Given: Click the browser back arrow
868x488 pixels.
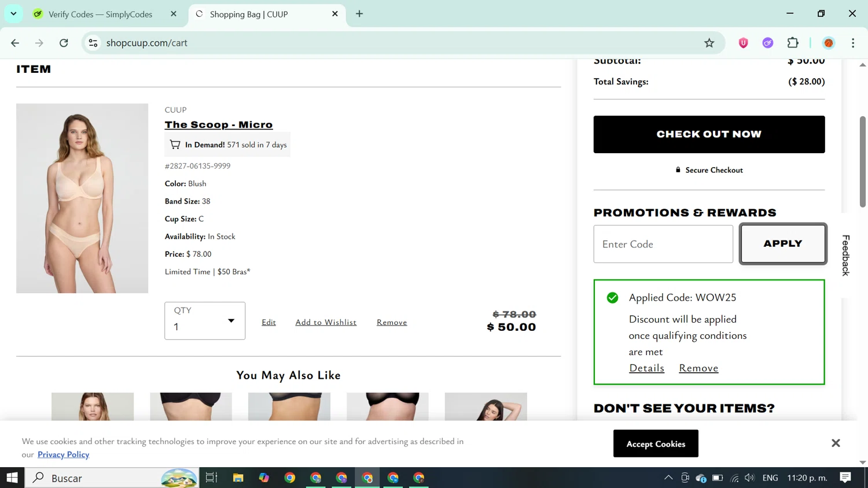Looking at the screenshot, I should click(x=15, y=43).
